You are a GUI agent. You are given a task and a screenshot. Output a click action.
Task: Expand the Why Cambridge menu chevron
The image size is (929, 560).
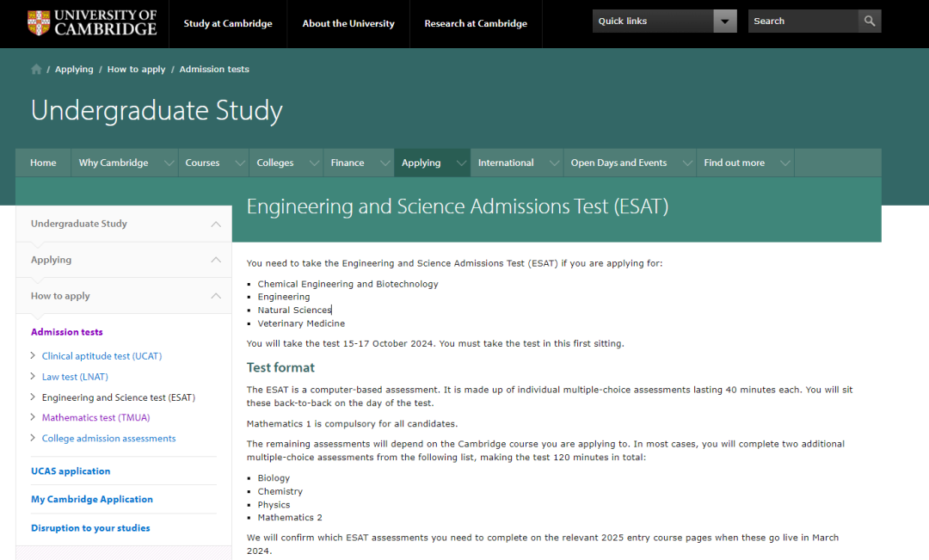click(x=169, y=163)
